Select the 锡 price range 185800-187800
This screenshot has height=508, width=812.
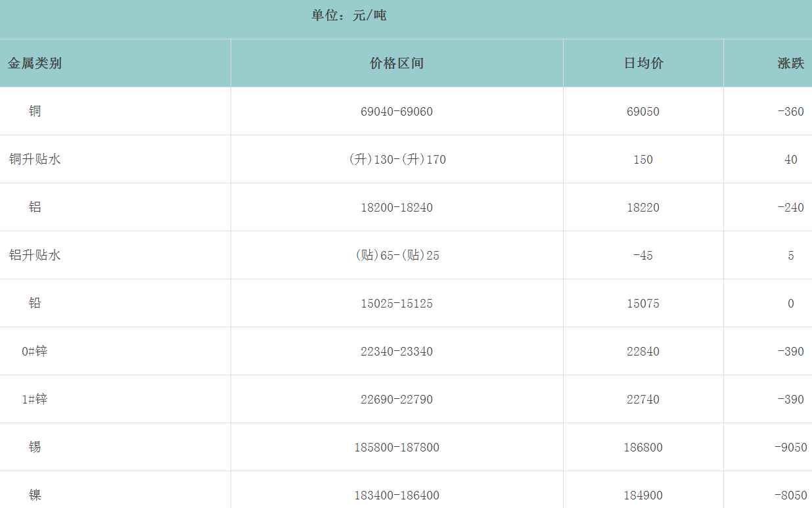[397, 448]
